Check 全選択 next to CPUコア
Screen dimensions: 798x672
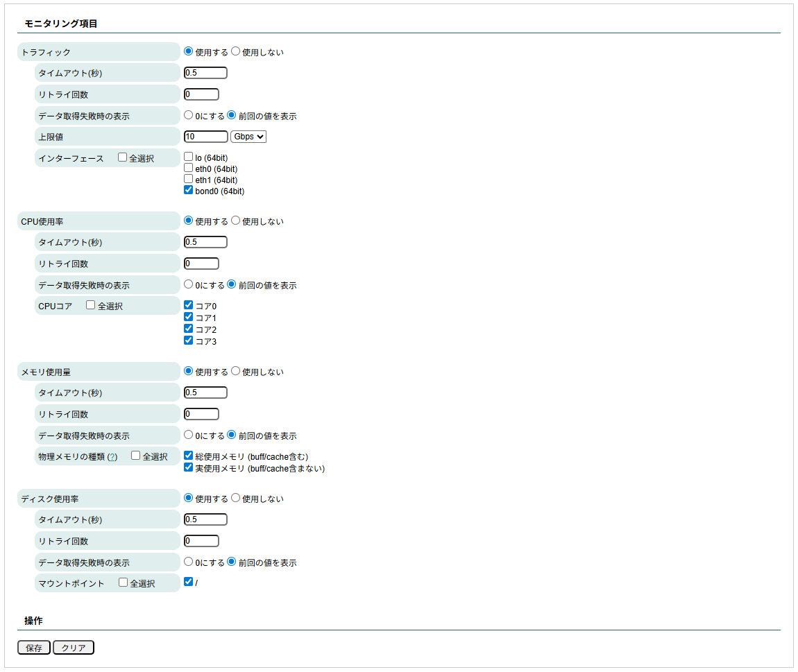click(91, 304)
